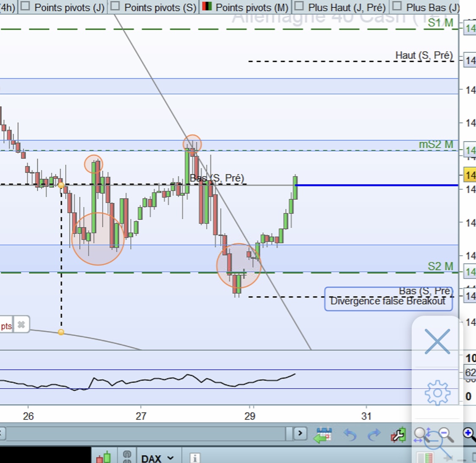The image size is (476, 463).
Task: Open chart properties with the wrench-and-candle icon
Action: (x=398, y=435)
